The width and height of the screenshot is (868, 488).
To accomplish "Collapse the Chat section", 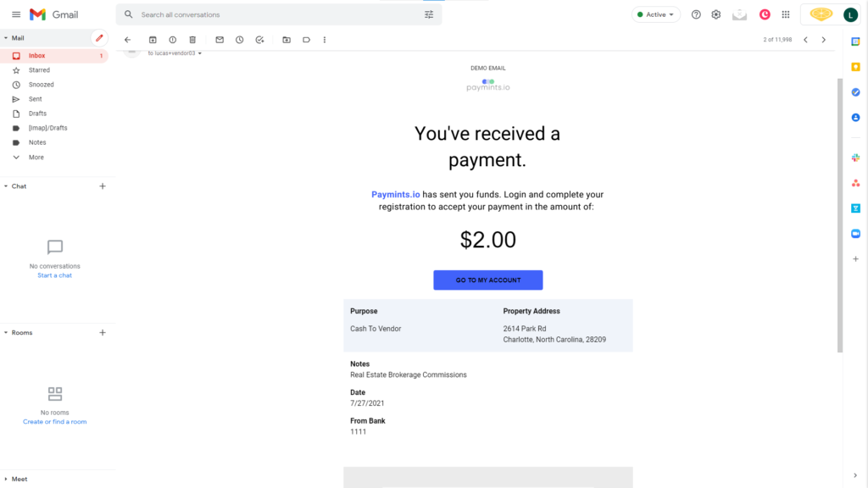I will pyautogui.click(x=6, y=186).
